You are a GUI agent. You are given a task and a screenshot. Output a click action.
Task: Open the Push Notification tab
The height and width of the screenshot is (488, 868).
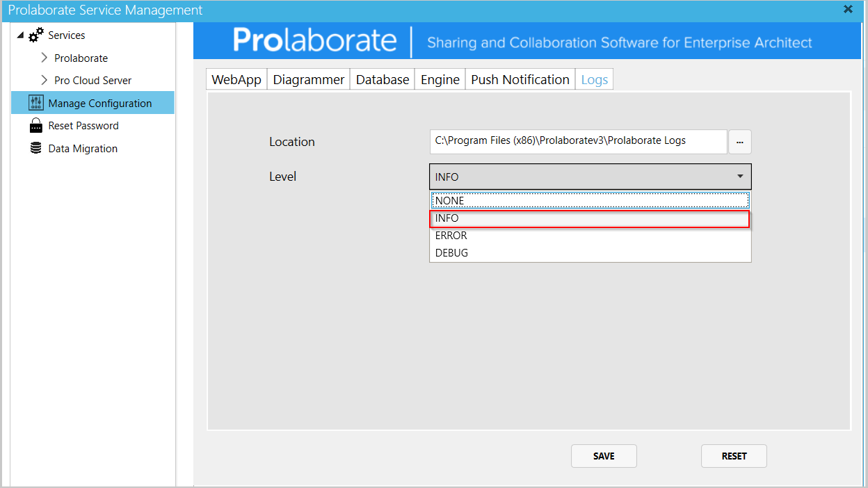520,79
